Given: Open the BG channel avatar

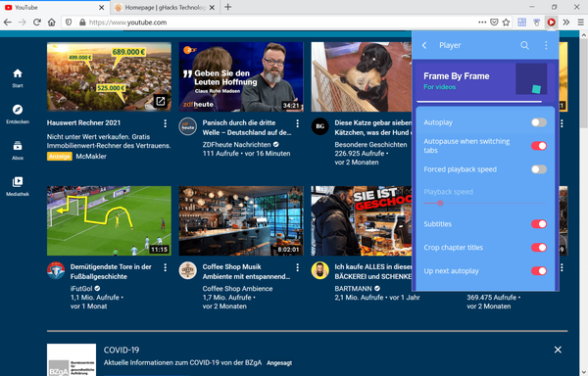Looking at the screenshot, I should coord(319,126).
